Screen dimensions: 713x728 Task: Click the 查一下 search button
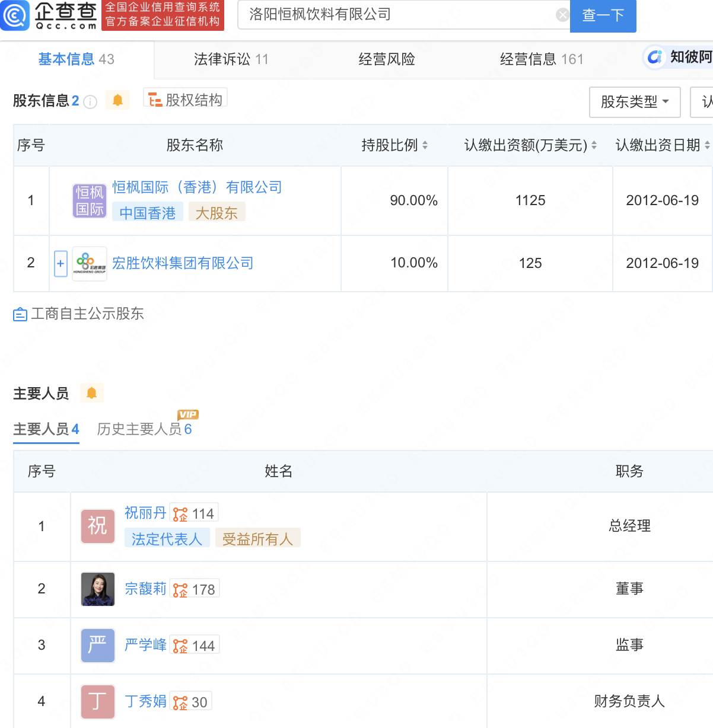click(603, 15)
